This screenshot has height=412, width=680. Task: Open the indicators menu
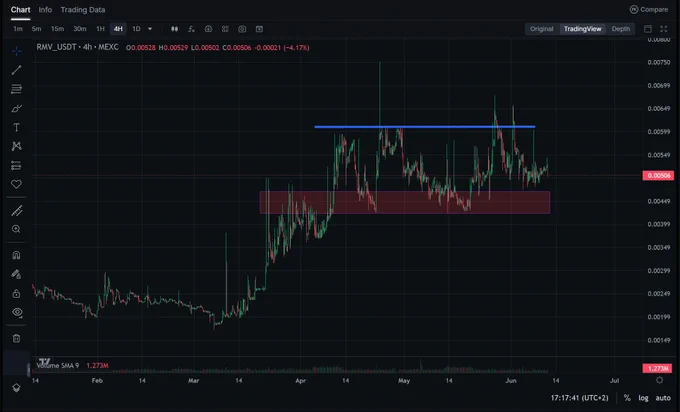pyautogui.click(x=191, y=29)
